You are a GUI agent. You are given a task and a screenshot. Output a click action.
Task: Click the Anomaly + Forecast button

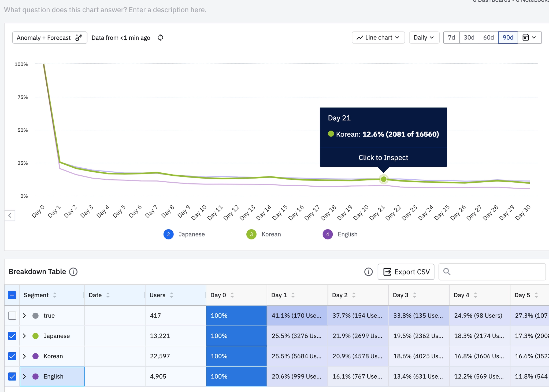pyautogui.click(x=50, y=38)
